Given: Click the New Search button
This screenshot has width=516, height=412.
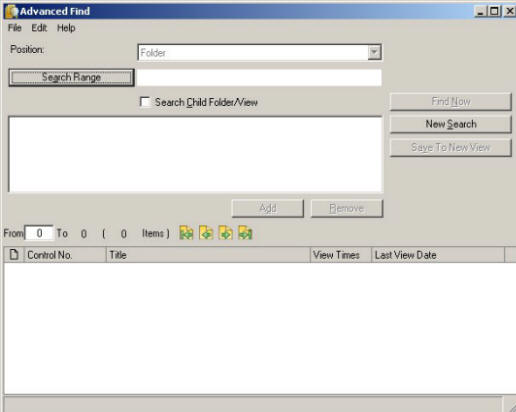Looking at the screenshot, I should point(451,124).
